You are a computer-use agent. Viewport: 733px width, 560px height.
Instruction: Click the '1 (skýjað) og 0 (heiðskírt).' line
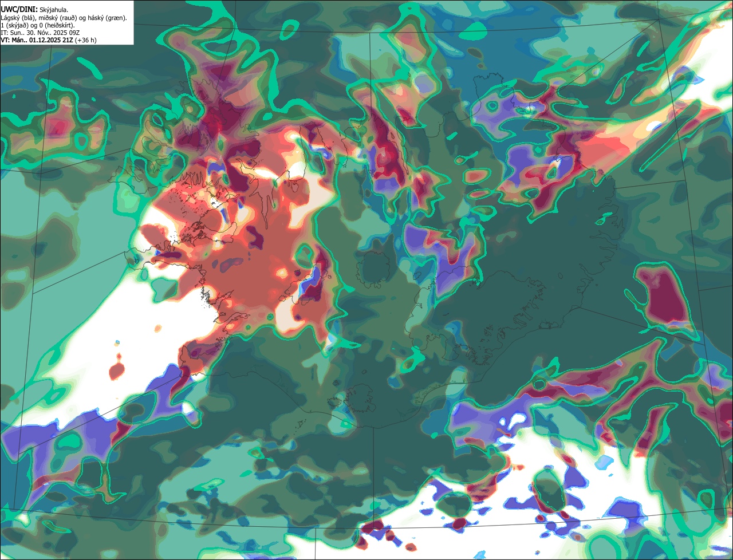(37, 25)
